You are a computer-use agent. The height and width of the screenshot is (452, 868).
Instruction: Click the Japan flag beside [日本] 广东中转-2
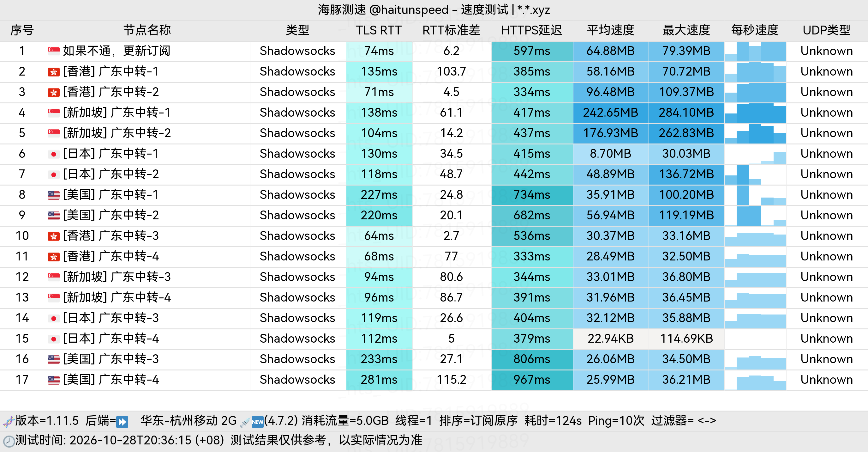tap(54, 174)
